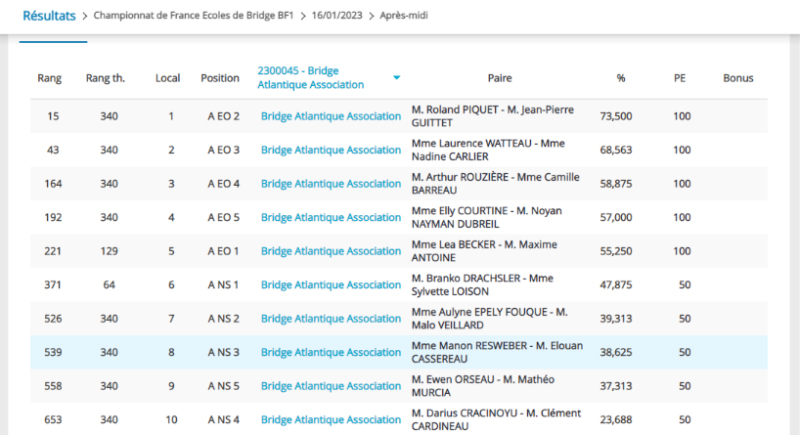
Task: Open the Résultats breadcrumb link
Action: click(49, 16)
